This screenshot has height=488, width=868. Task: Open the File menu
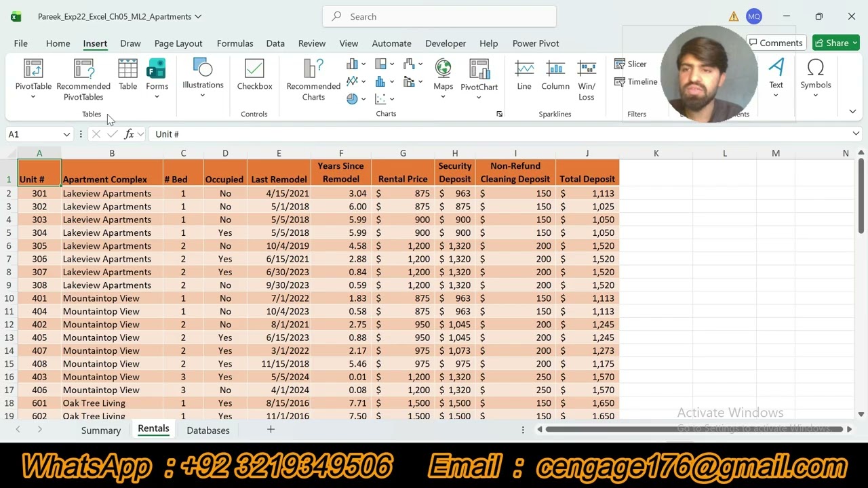click(x=20, y=43)
